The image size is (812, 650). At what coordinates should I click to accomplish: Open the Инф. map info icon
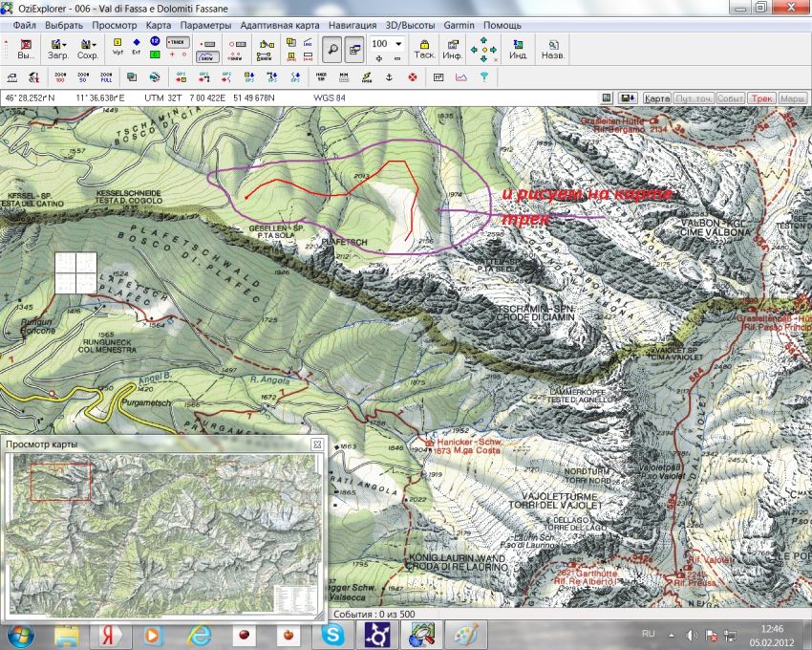click(x=453, y=48)
